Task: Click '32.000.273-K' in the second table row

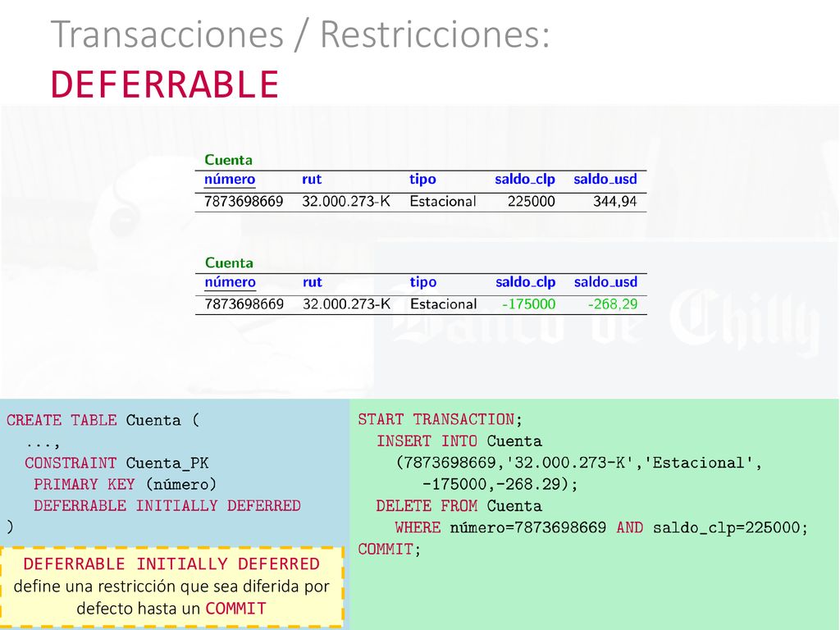Action: pyautogui.click(x=347, y=304)
